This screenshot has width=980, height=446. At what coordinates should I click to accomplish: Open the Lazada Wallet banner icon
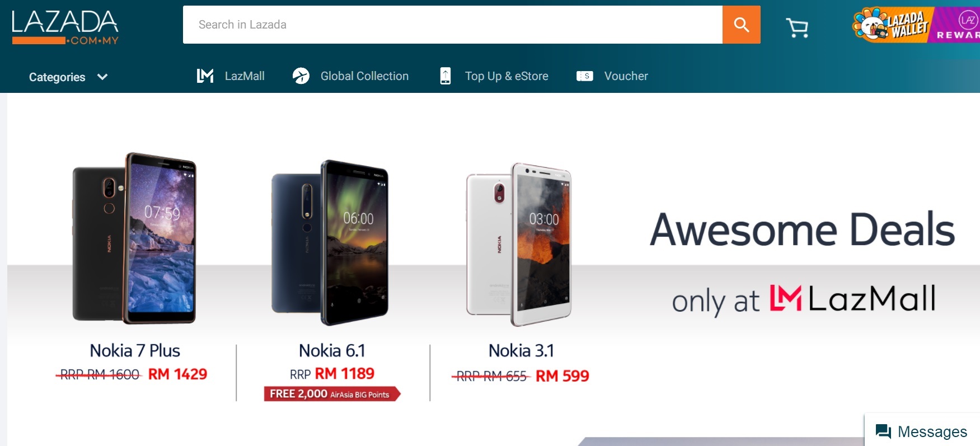point(892,25)
